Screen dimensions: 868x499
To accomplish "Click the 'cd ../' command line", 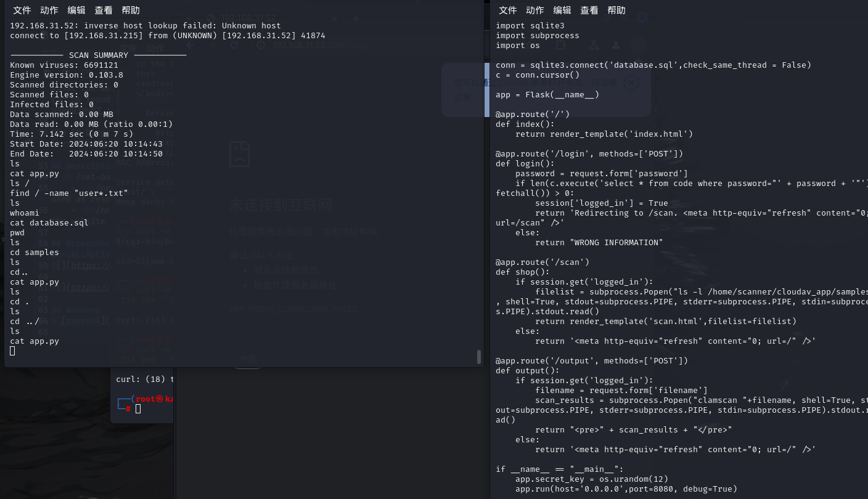I will [25, 322].
